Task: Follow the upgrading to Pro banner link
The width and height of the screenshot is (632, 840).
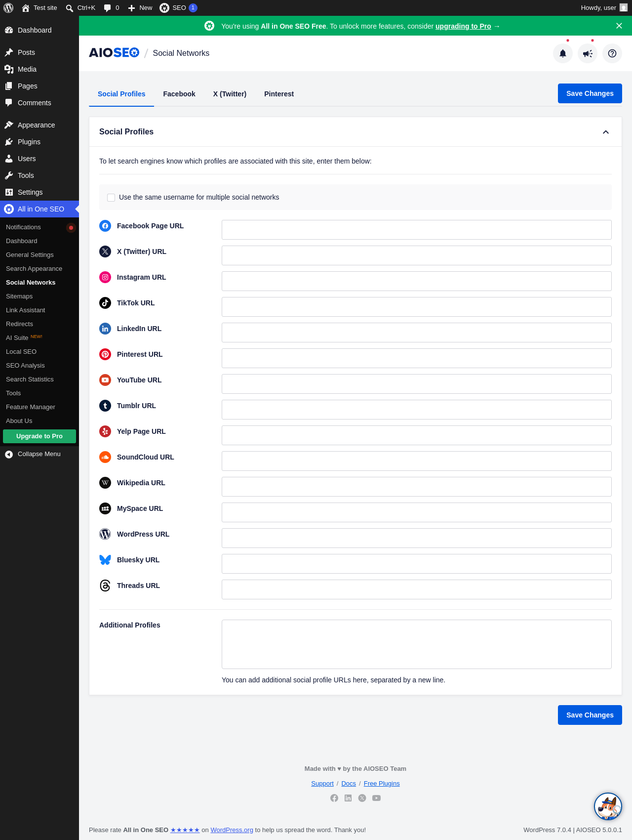Action: [463, 26]
